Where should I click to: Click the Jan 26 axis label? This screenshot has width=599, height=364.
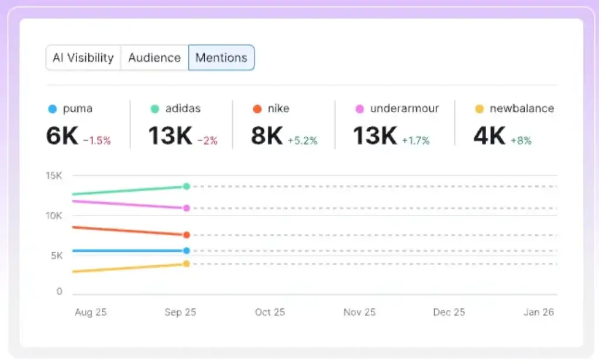(x=539, y=312)
